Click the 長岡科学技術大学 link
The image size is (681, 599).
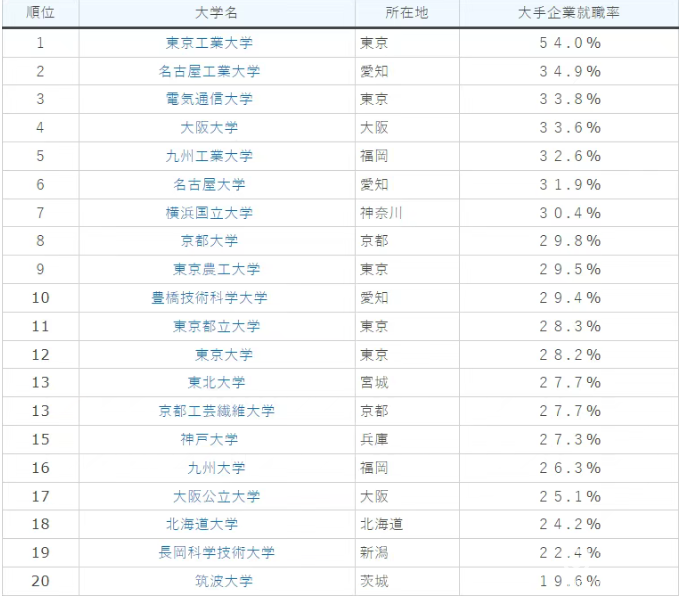(216, 553)
